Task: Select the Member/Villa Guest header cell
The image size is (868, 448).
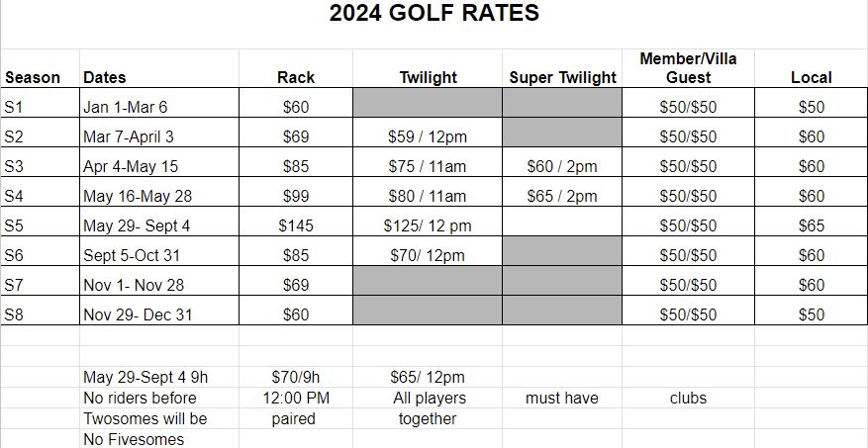Action: (688, 67)
